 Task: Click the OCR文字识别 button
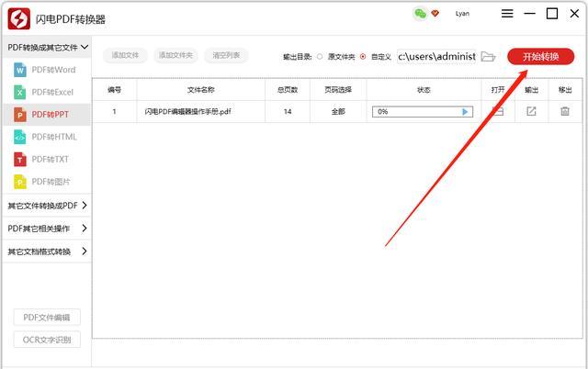point(47,340)
